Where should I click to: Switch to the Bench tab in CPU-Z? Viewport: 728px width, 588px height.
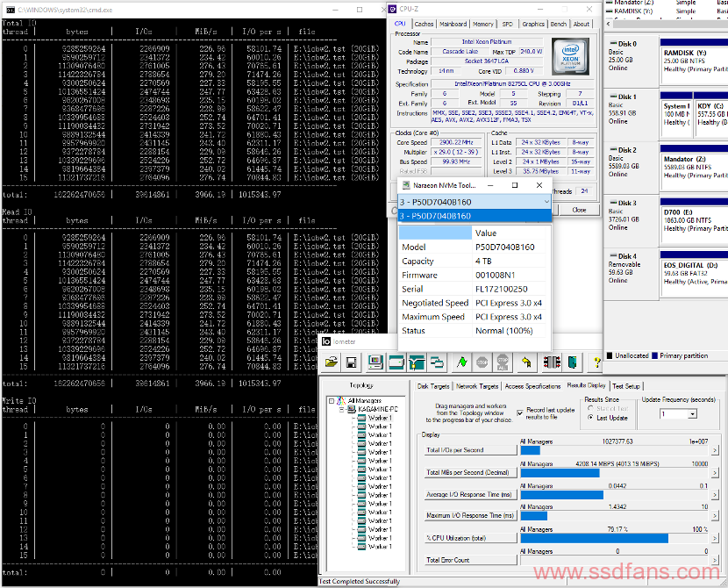point(559,25)
